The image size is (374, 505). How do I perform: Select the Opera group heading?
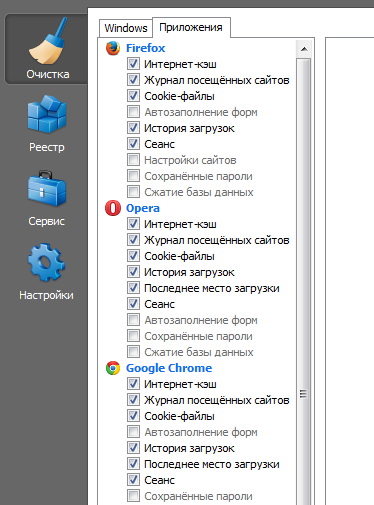(143, 208)
